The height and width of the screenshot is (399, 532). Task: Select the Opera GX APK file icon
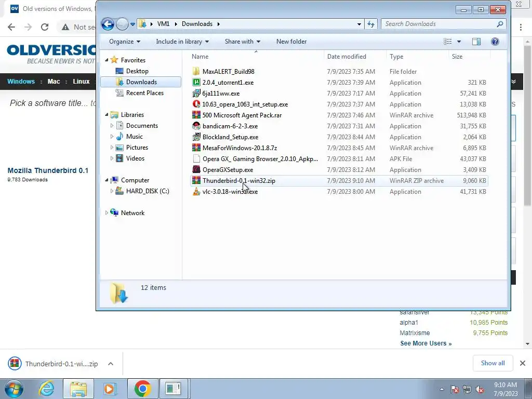point(196,159)
